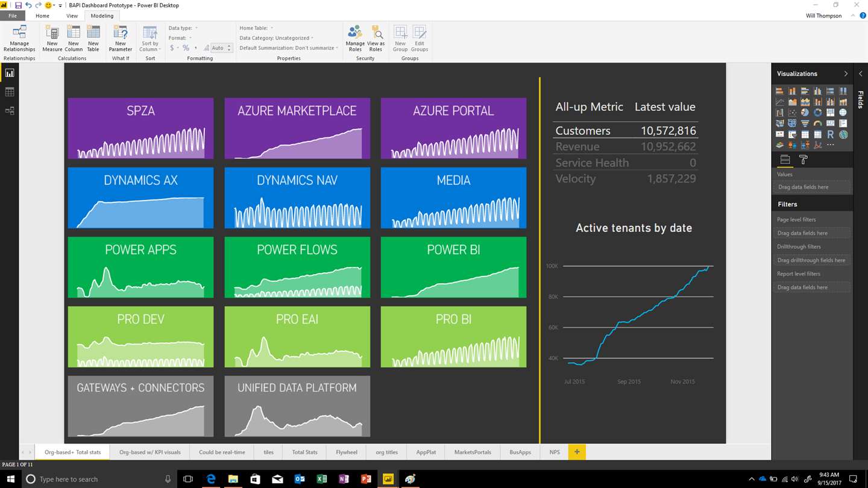This screenshot has width=868, height=488.
Task: Select the donut chart visualization
Action: [818, 112]
